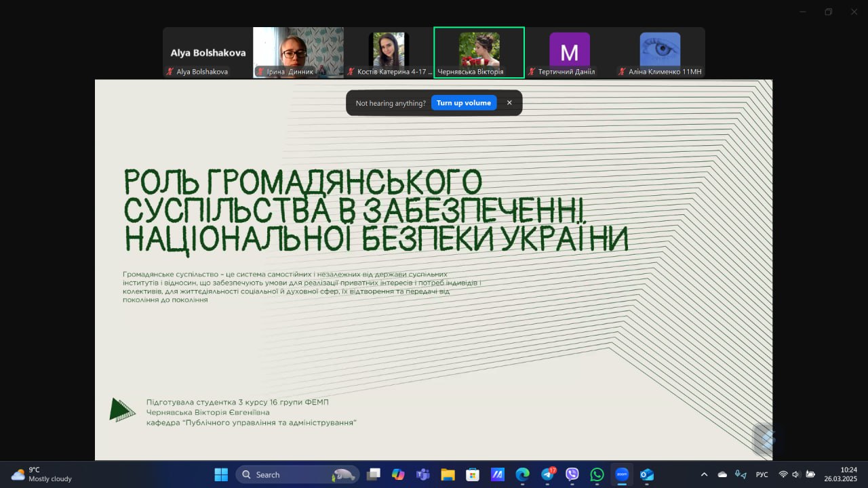Open the weather widget showing 9°C
The image size is (868, 488).
[x=42, y=474]
